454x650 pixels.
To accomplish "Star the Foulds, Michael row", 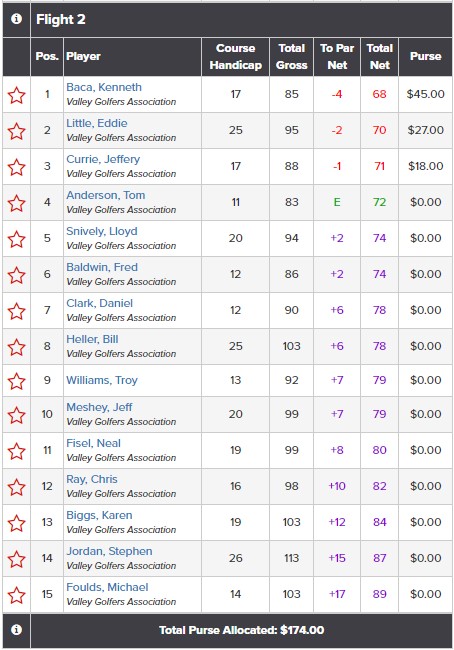I will (x=17, y=595).
